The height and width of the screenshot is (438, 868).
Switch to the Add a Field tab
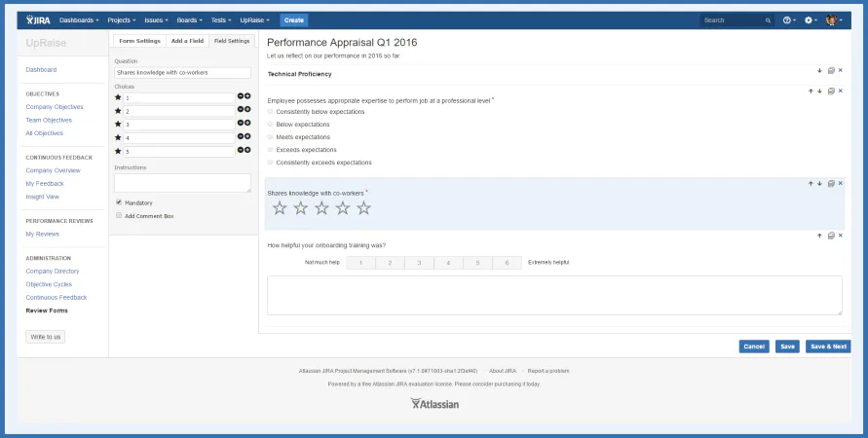click(x=187, y=41)
